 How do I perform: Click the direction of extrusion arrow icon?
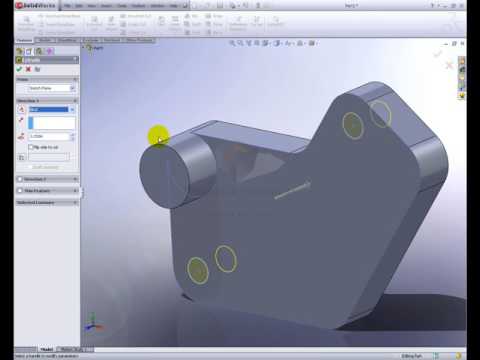tap(21, 120)
